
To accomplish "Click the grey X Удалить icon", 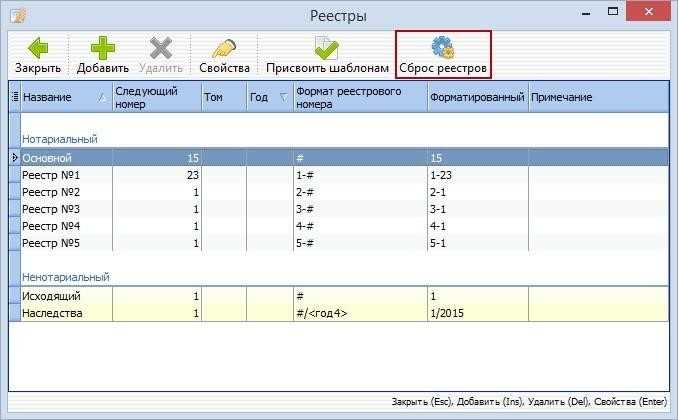I will [161, 48].
